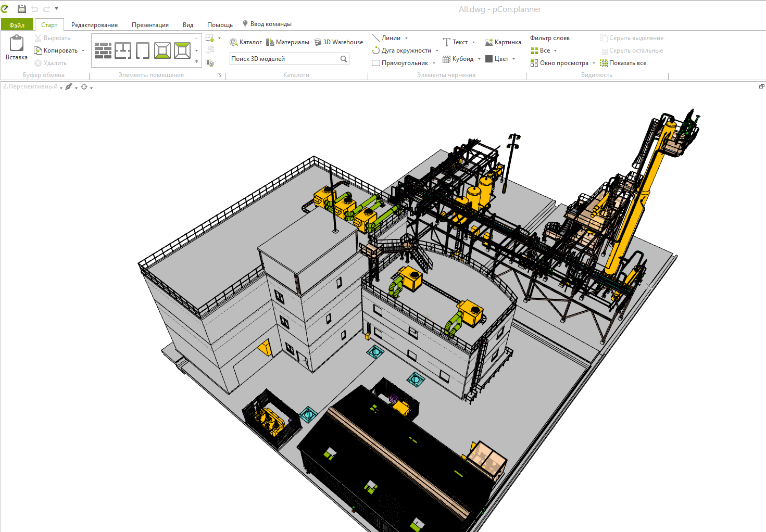
Task: Switch to the Редактирование tab
Action: (94, 25)
